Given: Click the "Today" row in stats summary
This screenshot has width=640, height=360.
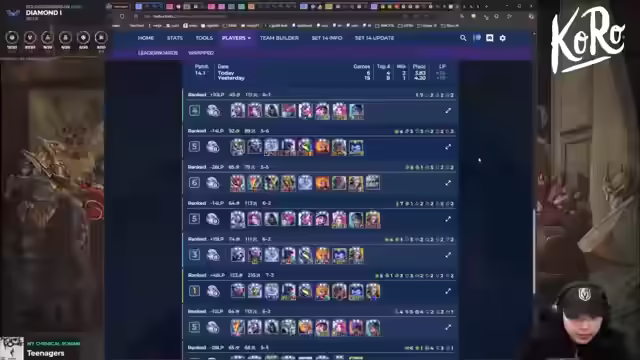Looking at the screenshot, I should pyautogui.click(x=320, y=73).
